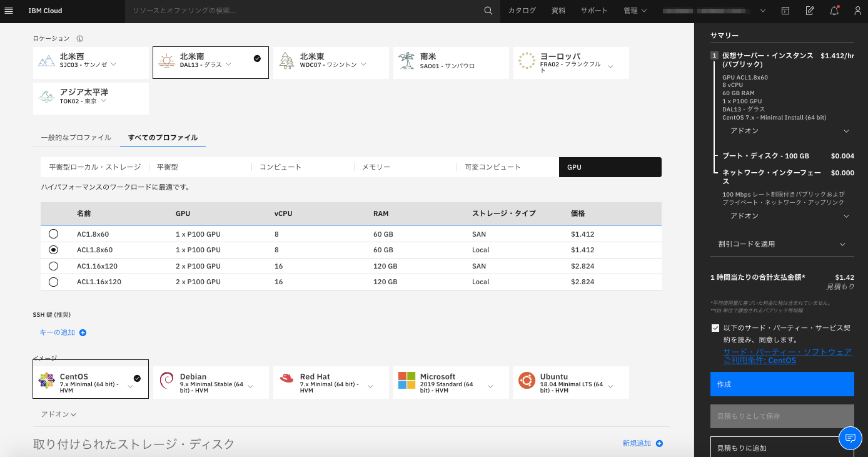The image size is (868, 457).
Task: Open the WDC07 data center dropdown
Action: (363, 64)
